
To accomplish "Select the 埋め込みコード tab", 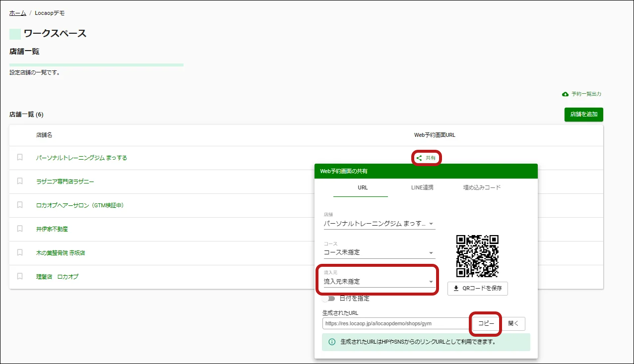I will (482, 187).
